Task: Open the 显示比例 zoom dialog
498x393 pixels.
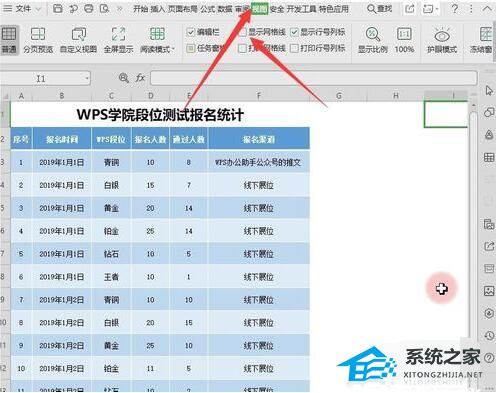Action: (373, 41)
